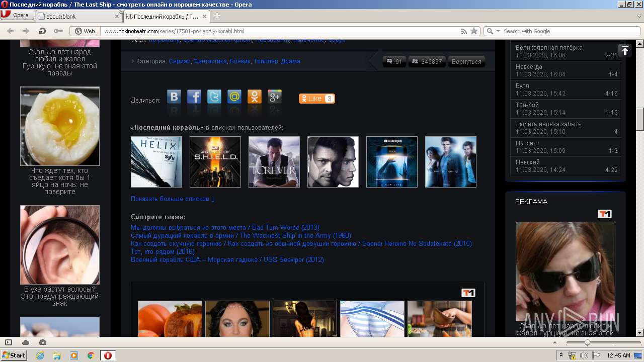Screen dimensions: 644x362
Task: Launch Internet Explorer from taskbar
Action: (40, 355)
